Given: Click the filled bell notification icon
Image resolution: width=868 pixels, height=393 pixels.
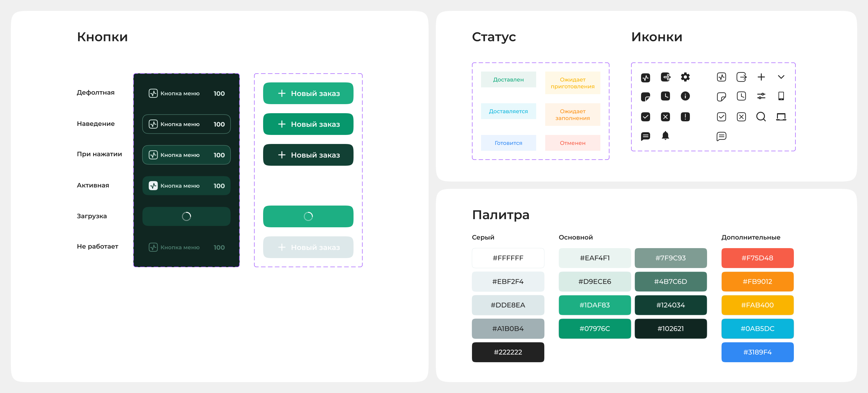Looking at the screenshot, I should click(665, 136).
